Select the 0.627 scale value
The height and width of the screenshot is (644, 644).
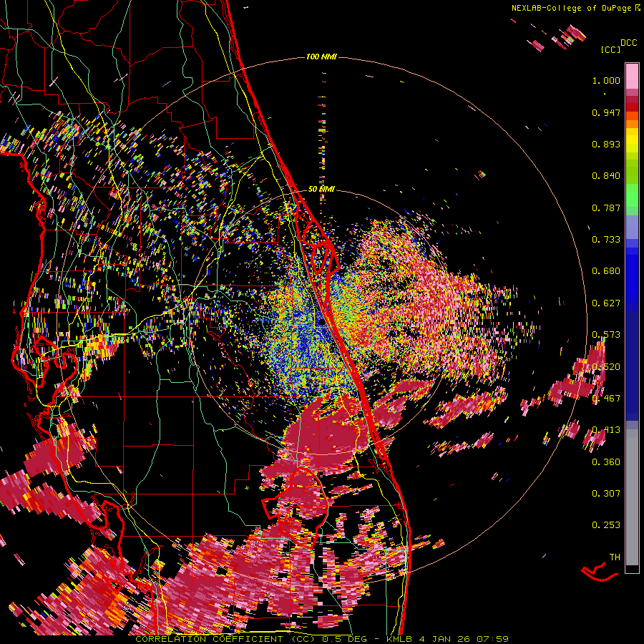606,303
